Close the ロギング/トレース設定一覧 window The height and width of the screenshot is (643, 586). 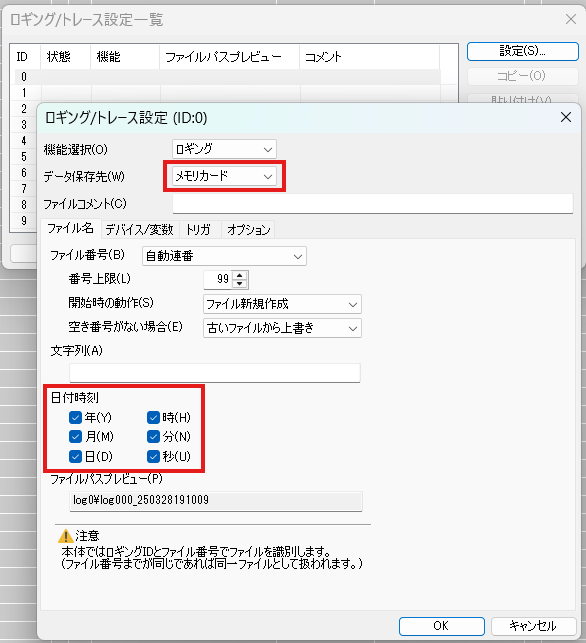point(571,19)
